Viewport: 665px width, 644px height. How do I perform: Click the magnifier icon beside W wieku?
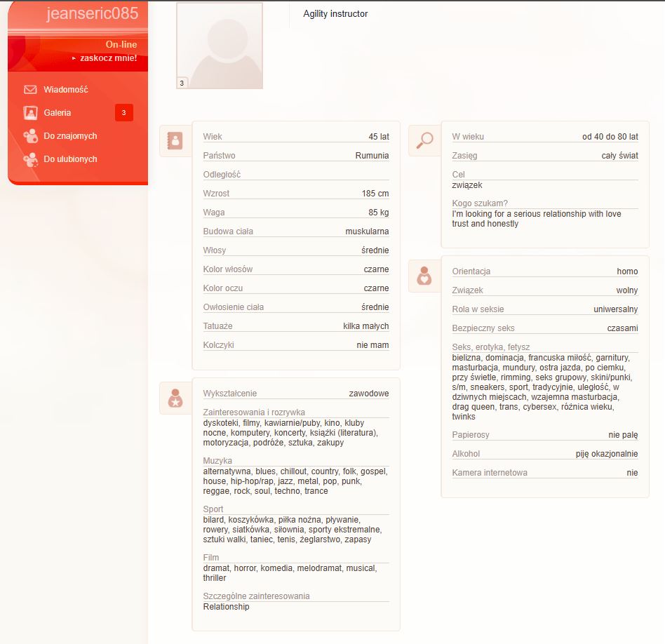click(x=424, y=140)
